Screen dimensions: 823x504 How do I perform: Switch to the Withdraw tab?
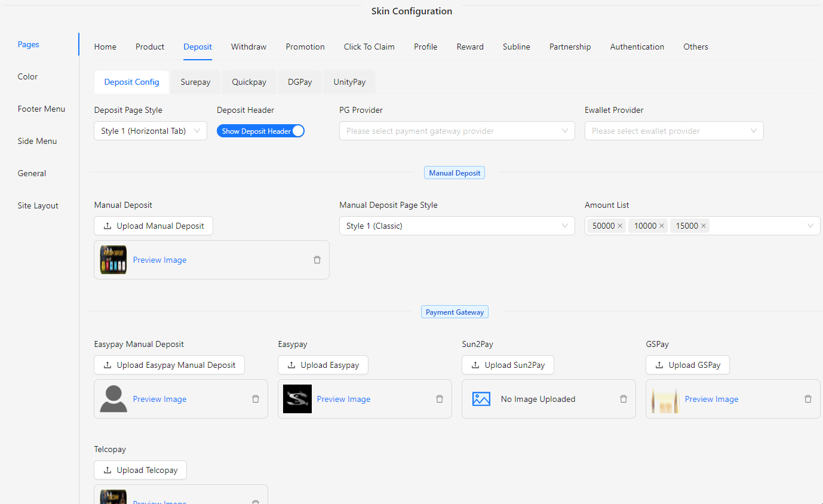248,47
